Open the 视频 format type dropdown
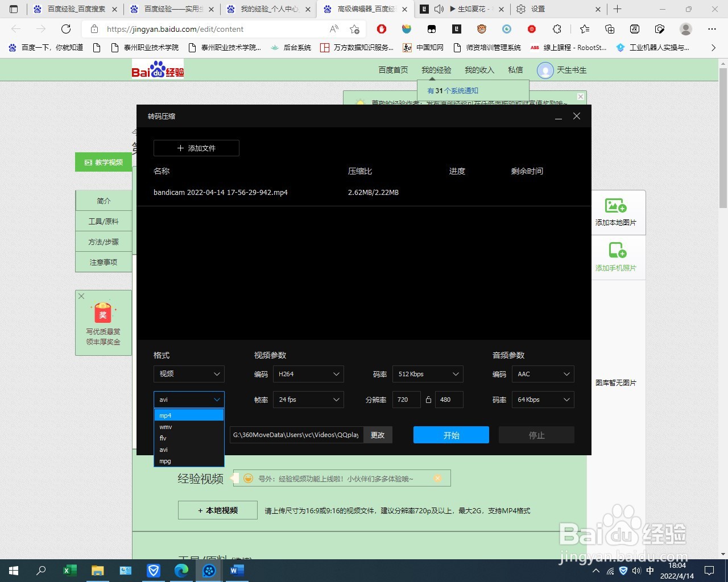 click(189, 374)
